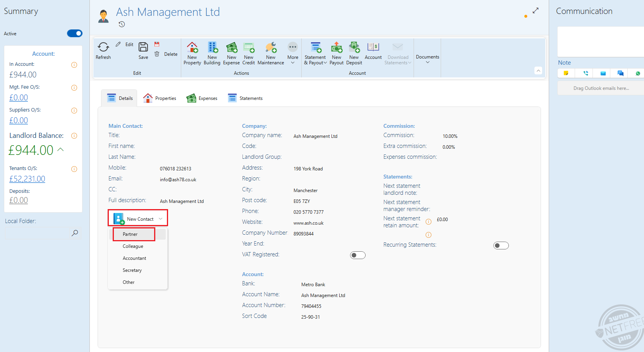Click the landlord avatar icon

pyautogui.click(x=103, y=16)
